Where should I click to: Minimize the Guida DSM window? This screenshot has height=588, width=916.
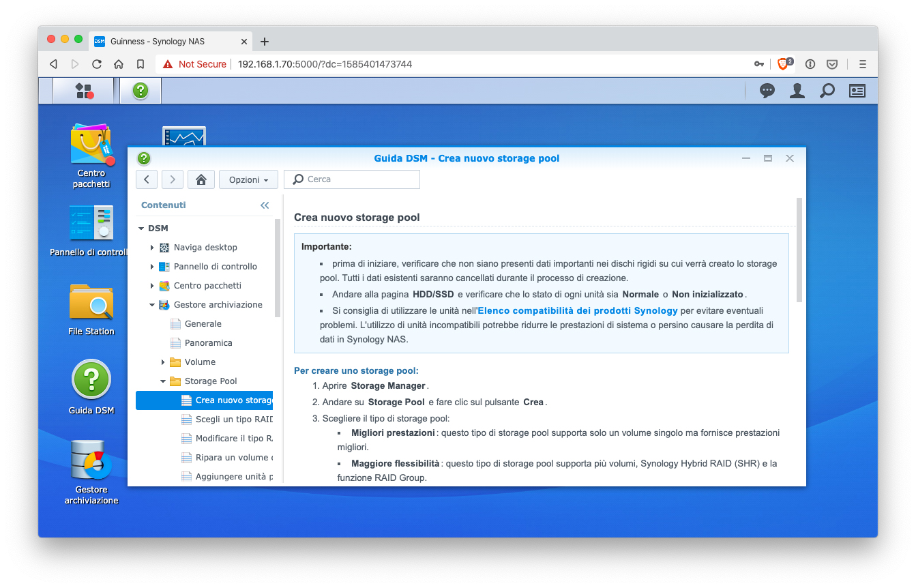pyautogui.click(x=746, y=158)
